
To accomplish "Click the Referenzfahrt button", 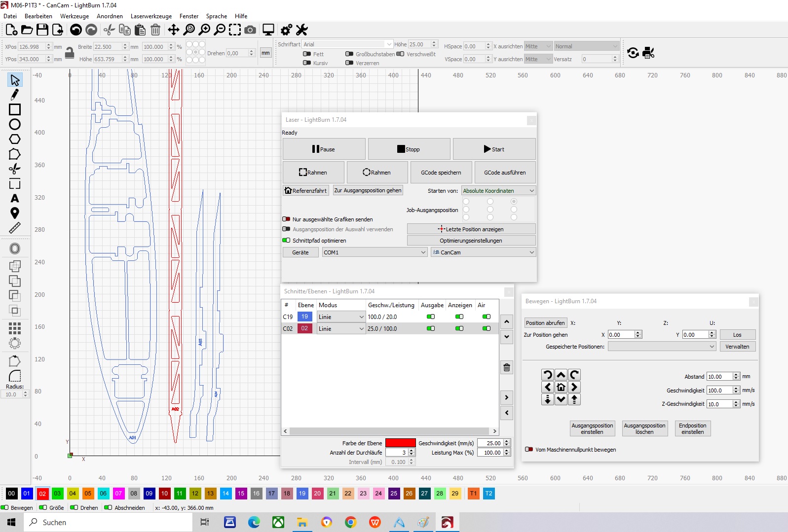I will tap(306, 191).
